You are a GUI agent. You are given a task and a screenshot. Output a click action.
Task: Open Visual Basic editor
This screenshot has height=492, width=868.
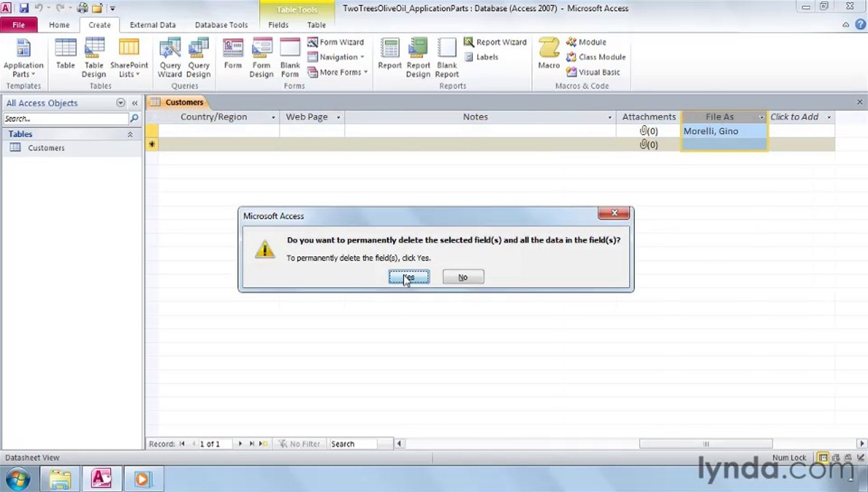tap(593, 72)
